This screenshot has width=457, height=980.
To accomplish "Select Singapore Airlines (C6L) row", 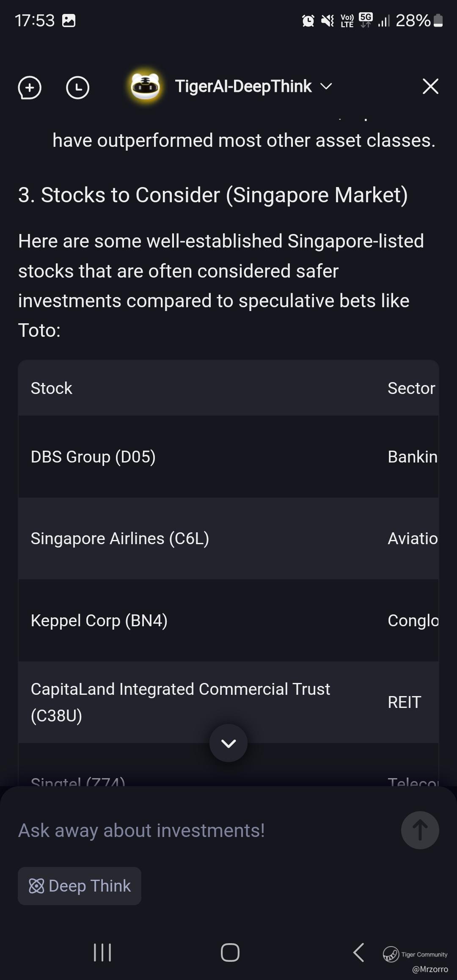I will point(120,539).
